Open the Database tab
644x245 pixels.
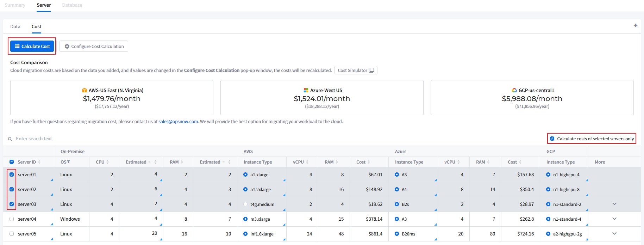(72, 5)
